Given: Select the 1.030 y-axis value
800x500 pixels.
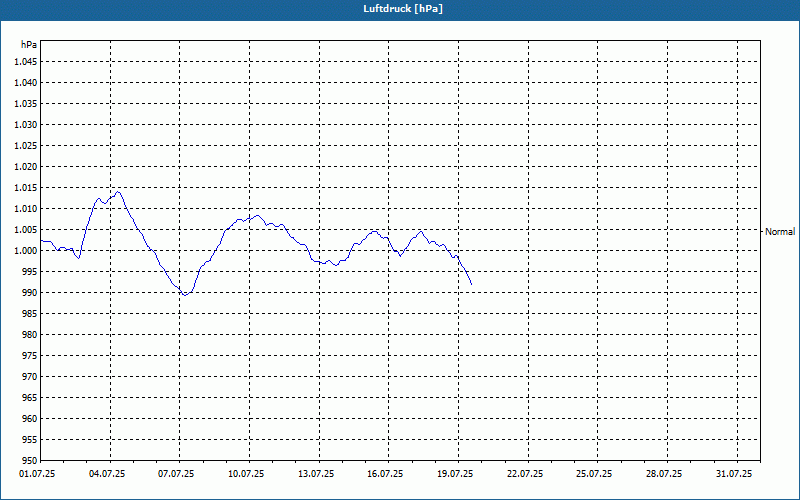Looking at the screenshot, I should 26,124.
